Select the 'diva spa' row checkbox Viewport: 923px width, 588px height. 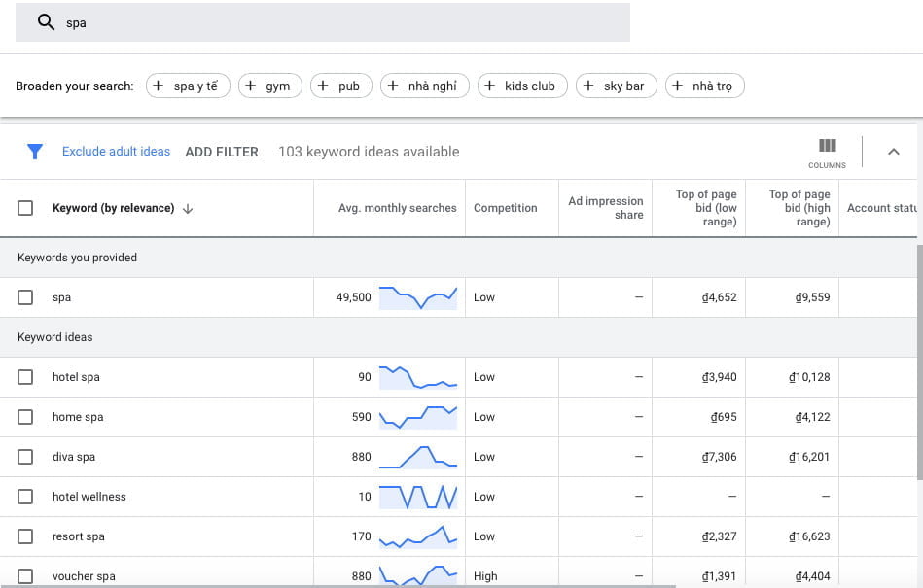[x=25, y=457]
